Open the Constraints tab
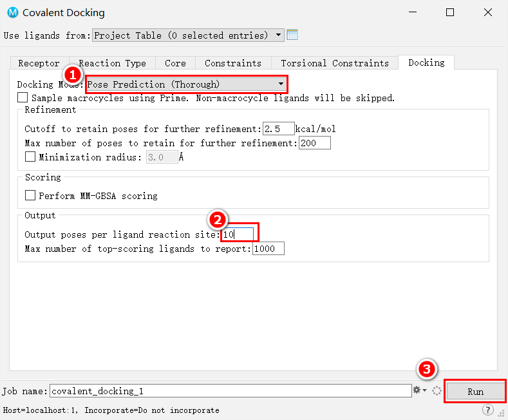Viewport: 508px width, 420px height. pyautogui.click(x=233, y=63)
